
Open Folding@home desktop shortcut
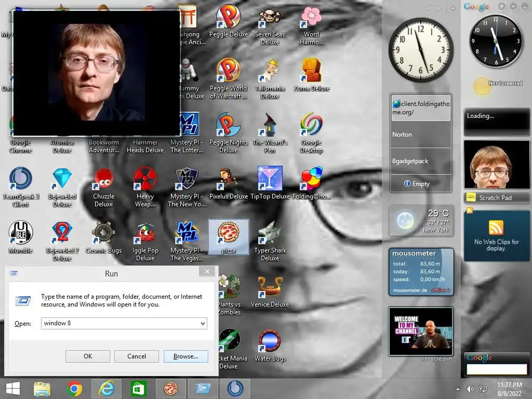point(311,183)
